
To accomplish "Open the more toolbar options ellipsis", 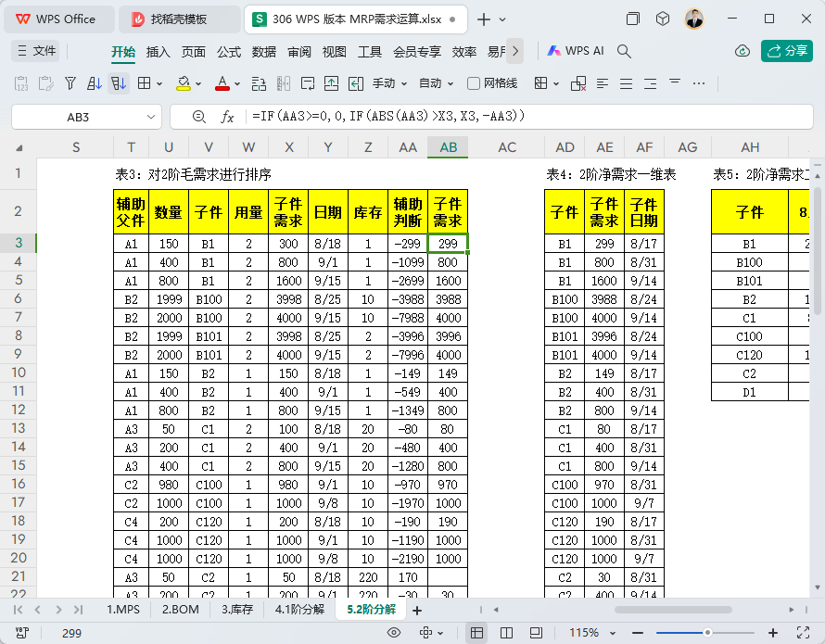I will click(699, 83).
